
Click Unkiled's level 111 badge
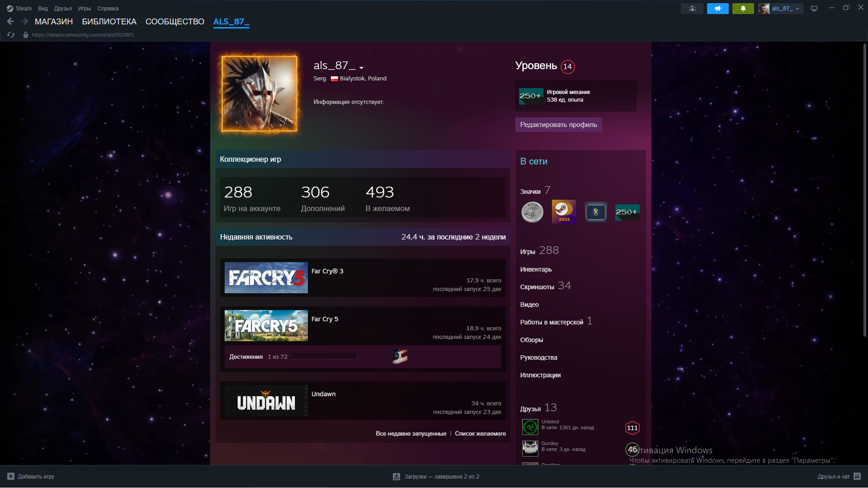[x=632, y=428]
